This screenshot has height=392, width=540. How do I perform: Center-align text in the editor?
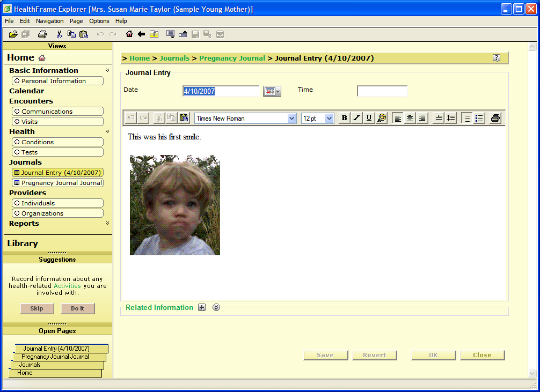(410, 118)
